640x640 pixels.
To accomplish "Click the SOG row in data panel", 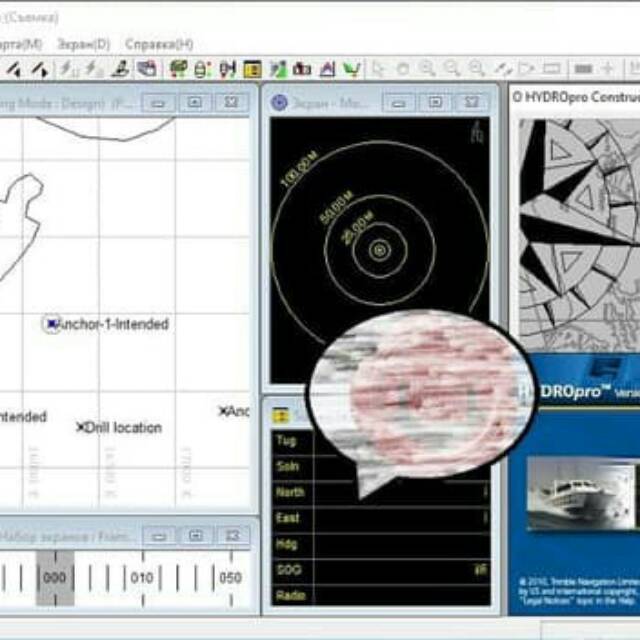I will tap(380, 569).
